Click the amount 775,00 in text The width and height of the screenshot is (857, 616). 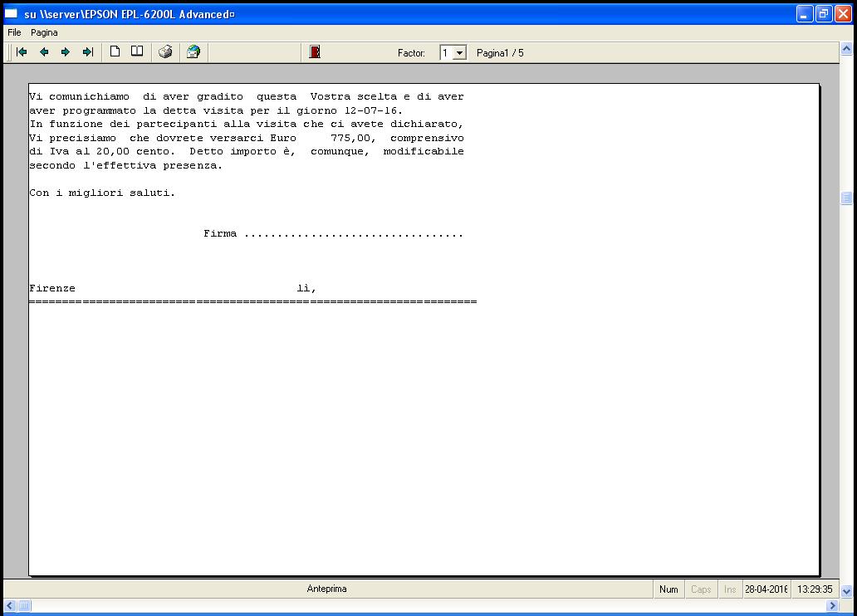(350, 139)
